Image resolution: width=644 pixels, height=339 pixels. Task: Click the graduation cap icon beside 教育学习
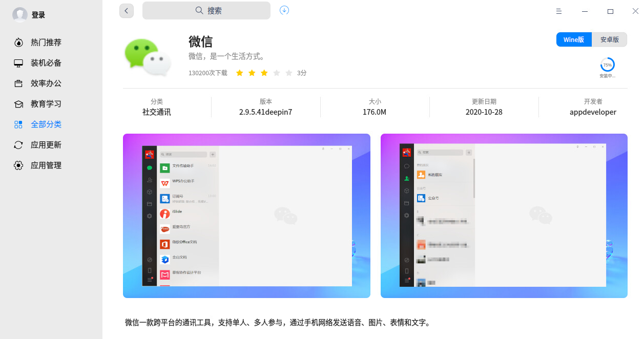(18, 104)
